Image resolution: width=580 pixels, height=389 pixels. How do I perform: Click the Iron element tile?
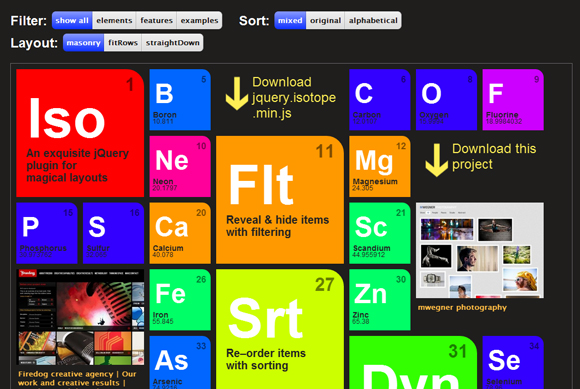pos(180,300)
